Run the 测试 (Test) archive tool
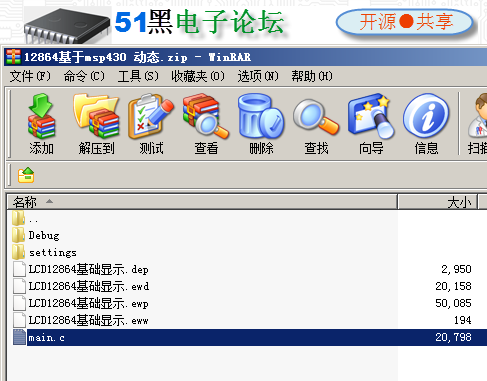This screenshot has width=487, height=381. point(151,116)
